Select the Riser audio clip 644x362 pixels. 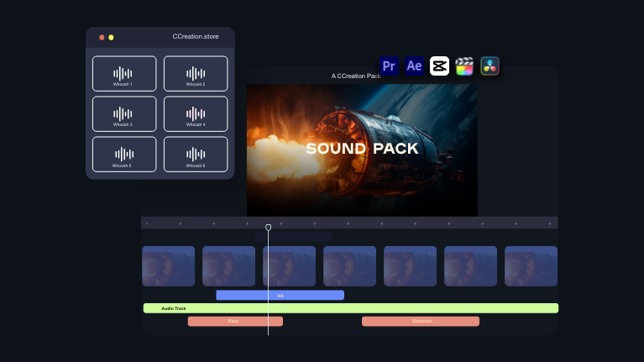click(235, 321)
